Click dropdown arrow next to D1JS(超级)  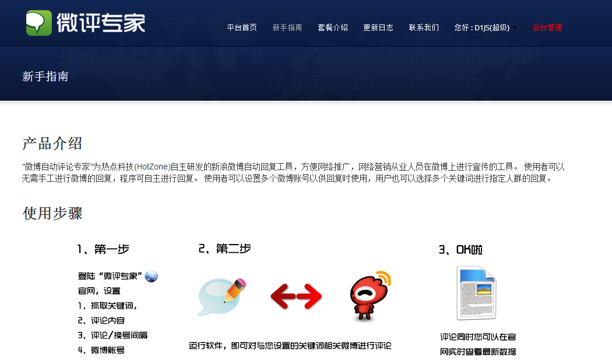(515, 28)
